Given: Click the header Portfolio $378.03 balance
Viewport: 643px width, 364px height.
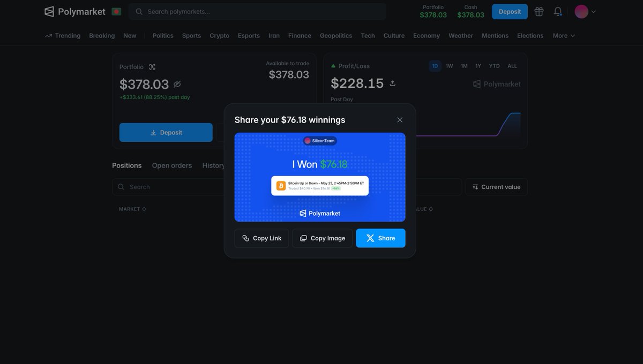Looking at the screenshot, I should [x=433, y=11].
